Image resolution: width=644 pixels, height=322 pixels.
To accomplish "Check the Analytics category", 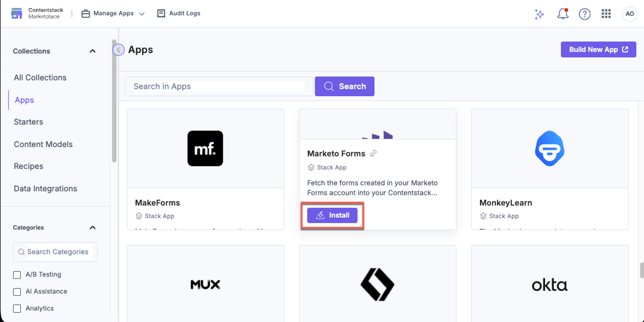I will coord(17,309).
